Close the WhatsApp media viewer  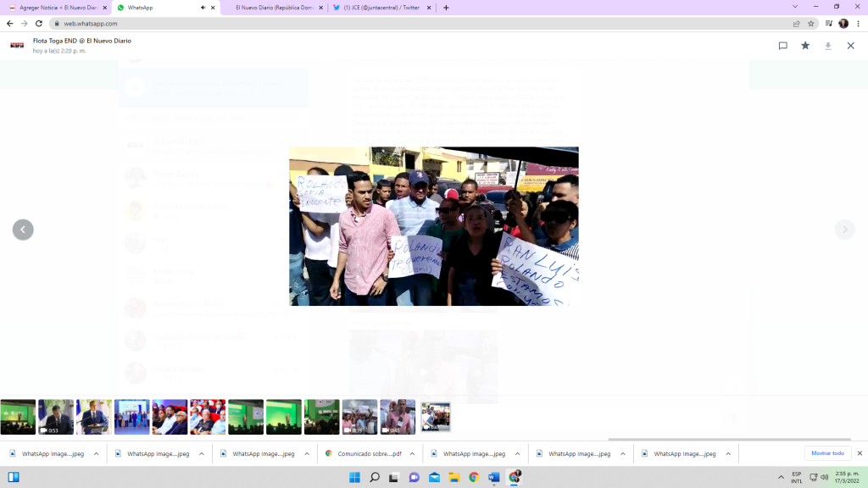pyautogui.click(x=850, y=46)
